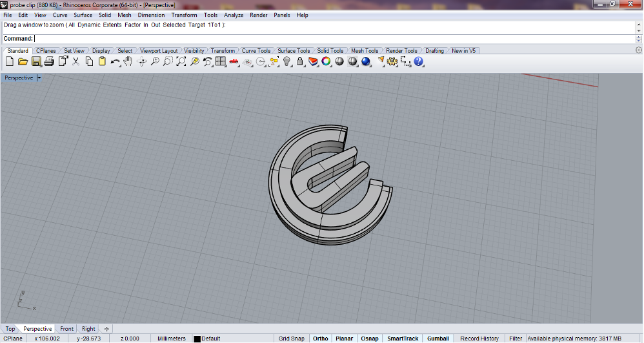Switch to the Right viewport tab
This screenshot has height=343, width=644.
88,329
